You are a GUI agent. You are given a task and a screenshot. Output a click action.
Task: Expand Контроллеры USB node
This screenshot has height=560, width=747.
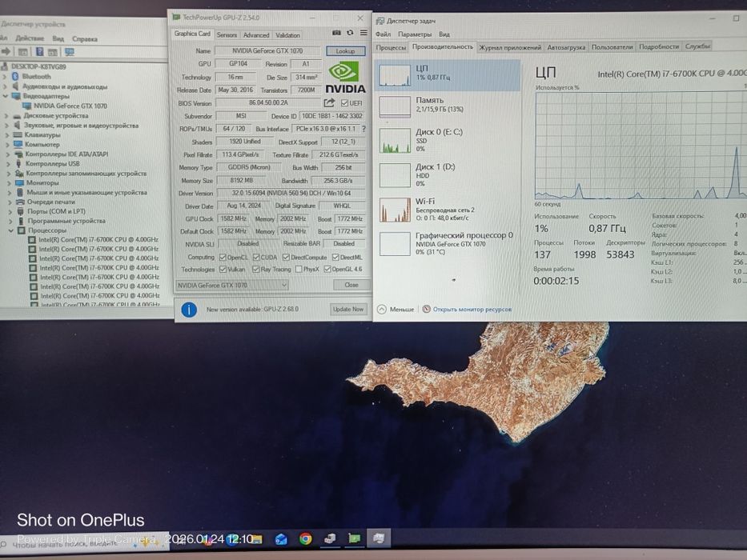8,164
